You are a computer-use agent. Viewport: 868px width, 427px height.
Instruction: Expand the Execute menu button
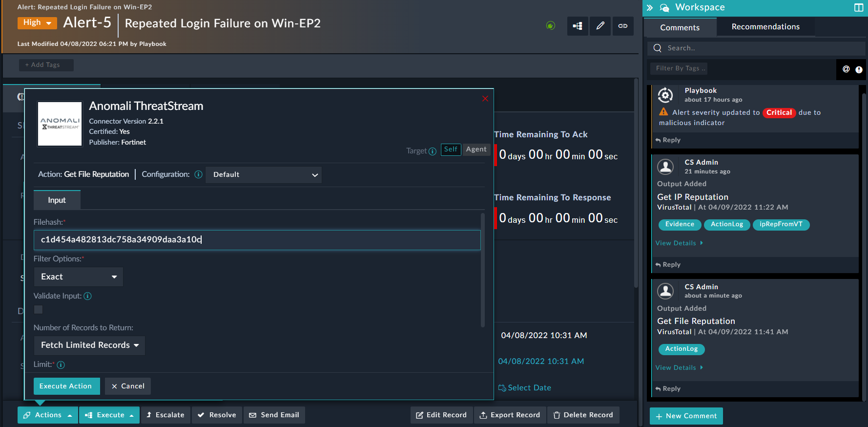[109, 415]
